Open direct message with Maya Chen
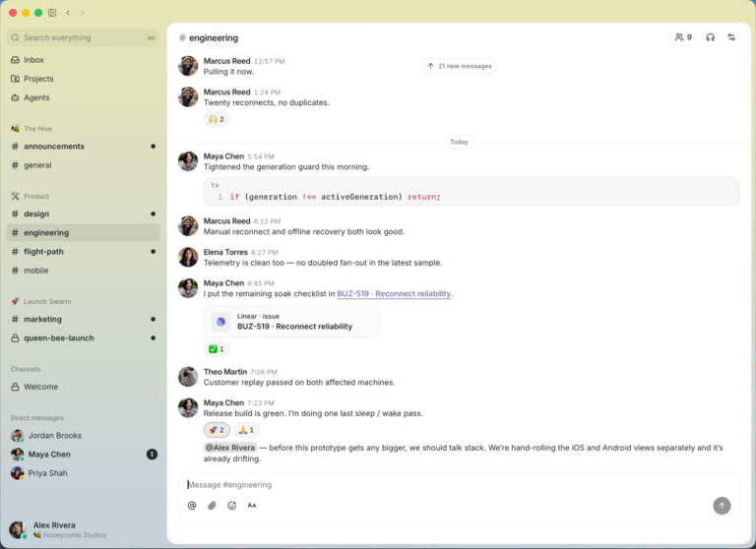The image size is (756, 549). 83,454
